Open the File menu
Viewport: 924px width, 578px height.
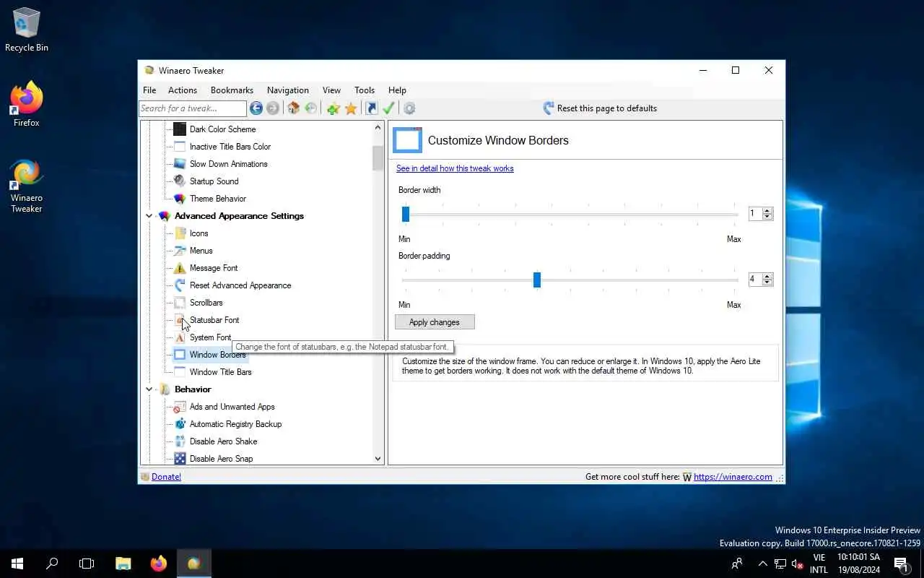(x=149, y=90)
